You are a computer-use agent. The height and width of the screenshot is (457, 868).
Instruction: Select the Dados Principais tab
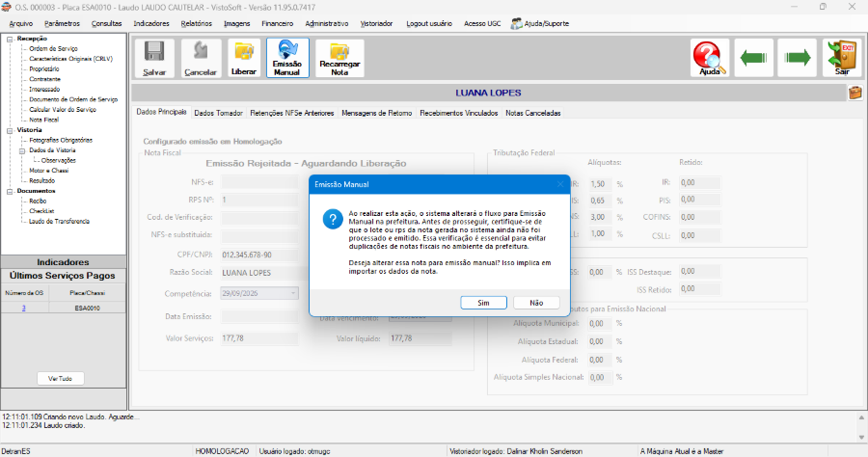click(x=161, y=112)
